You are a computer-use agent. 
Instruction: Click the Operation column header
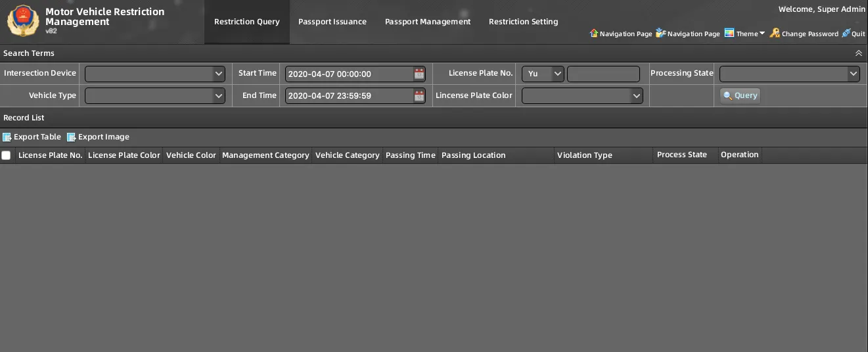pos(740,155)
